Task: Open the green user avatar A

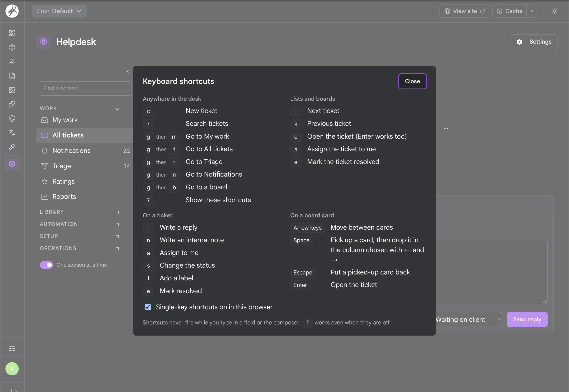Action: tap(12, 369)
